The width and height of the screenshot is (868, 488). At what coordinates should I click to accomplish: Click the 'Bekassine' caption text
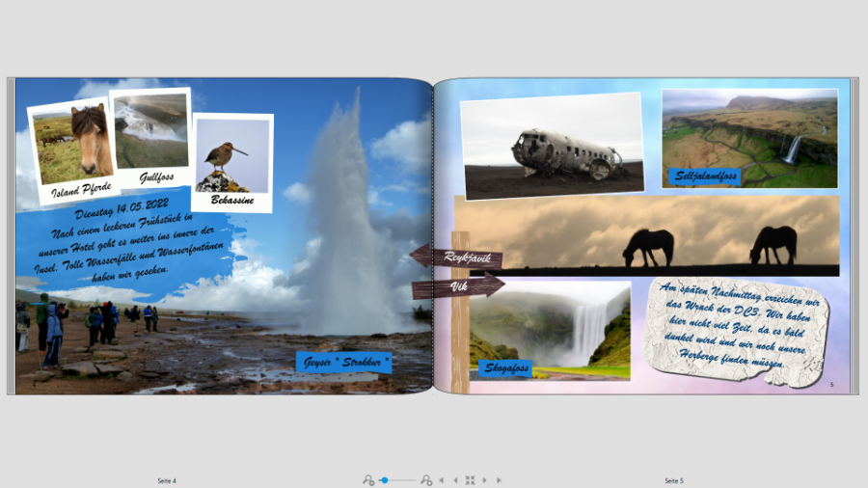point(231,200)
